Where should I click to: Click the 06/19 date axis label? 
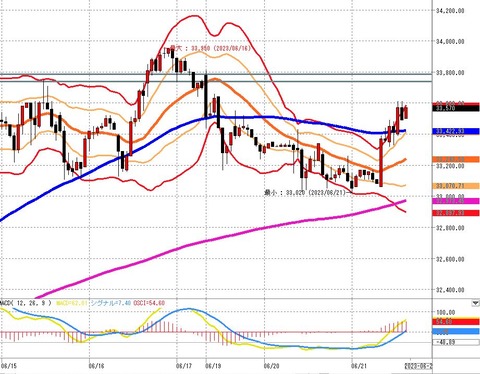click(213, 366)
